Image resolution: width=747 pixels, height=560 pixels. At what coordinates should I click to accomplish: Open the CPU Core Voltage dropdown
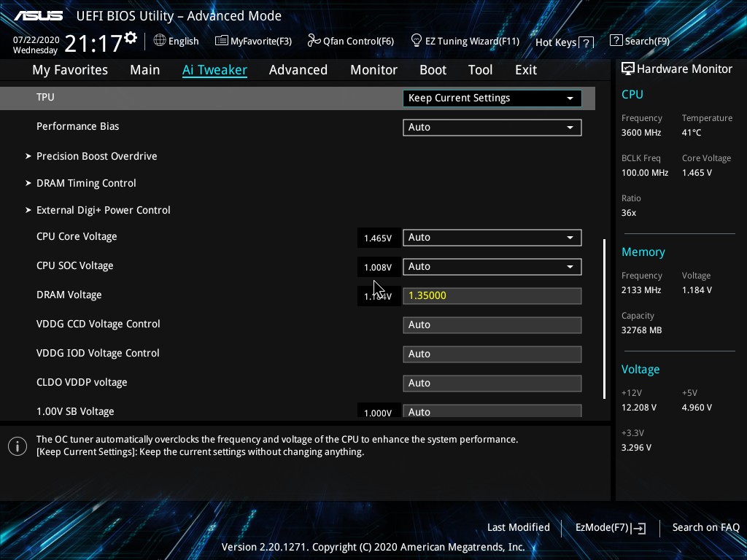492,238
